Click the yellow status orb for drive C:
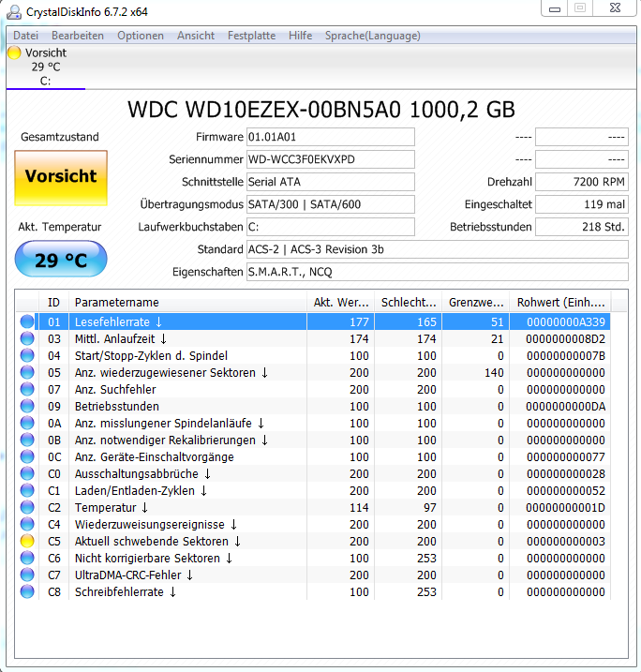This screenshot has width=641, height=672. (14, 52)
